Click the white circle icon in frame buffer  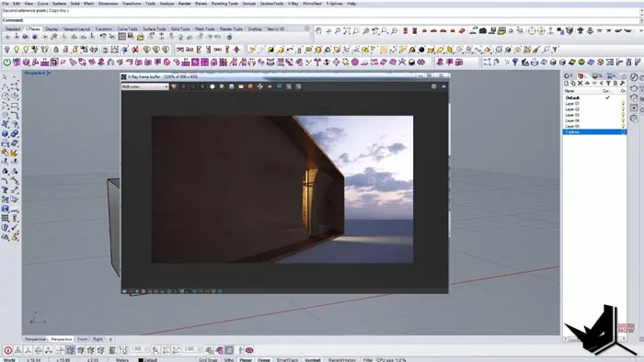(213, 86)
